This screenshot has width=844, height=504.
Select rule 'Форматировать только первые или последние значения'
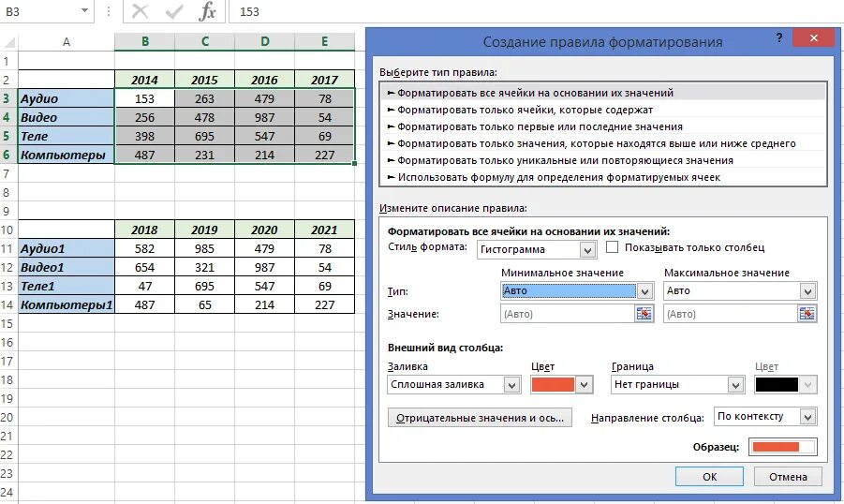click(603, 126)
